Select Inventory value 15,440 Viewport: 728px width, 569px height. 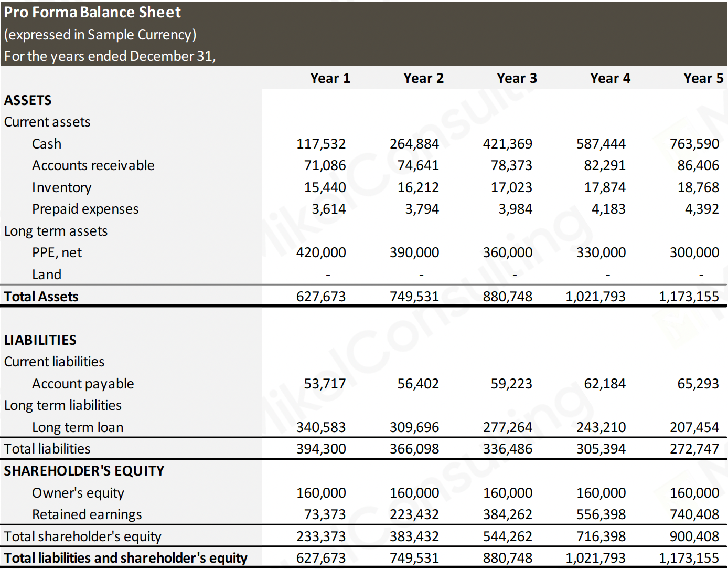pyautogui.click(x=325, y=187)
